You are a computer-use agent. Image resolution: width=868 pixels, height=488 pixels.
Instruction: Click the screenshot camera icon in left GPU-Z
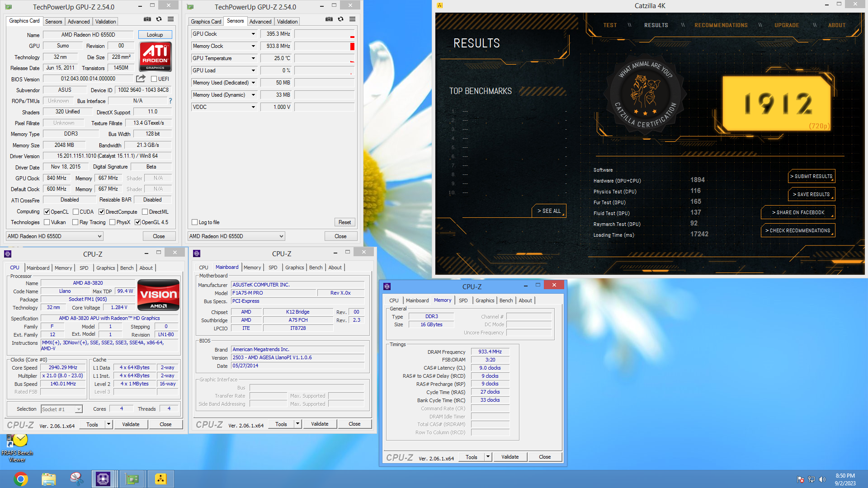coord(147,19)
